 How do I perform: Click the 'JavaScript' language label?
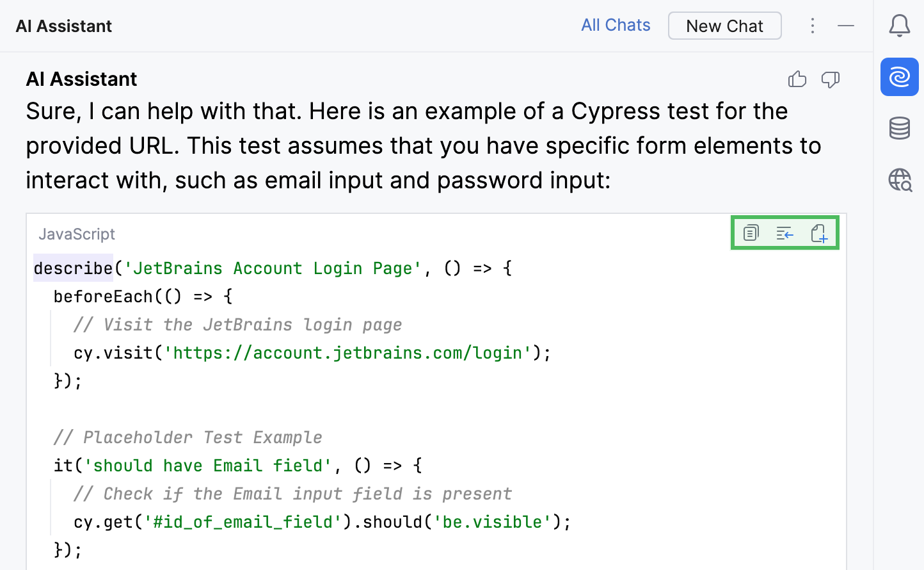[x=77, y=234]
